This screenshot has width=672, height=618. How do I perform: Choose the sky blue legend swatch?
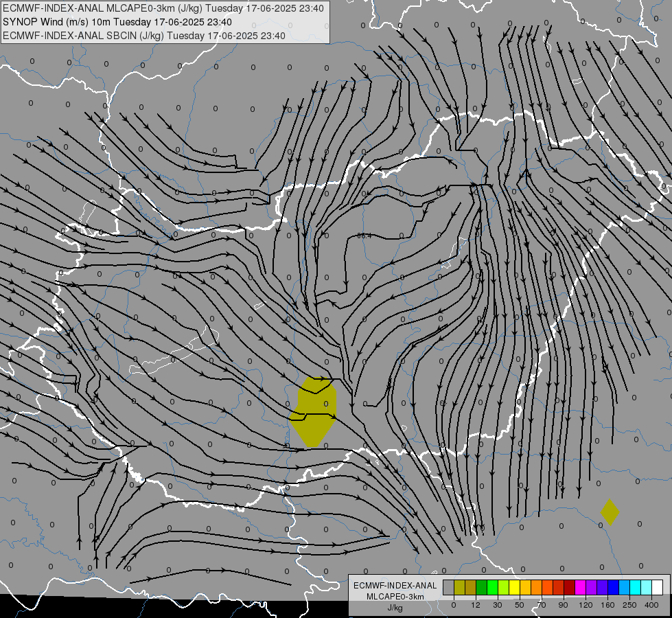point(625,587)
